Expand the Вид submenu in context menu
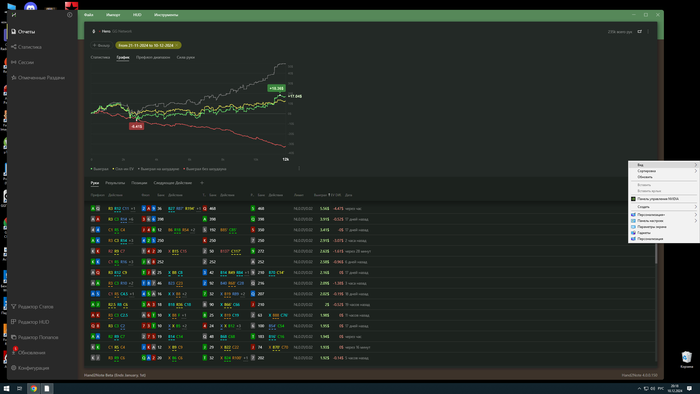 664,165
